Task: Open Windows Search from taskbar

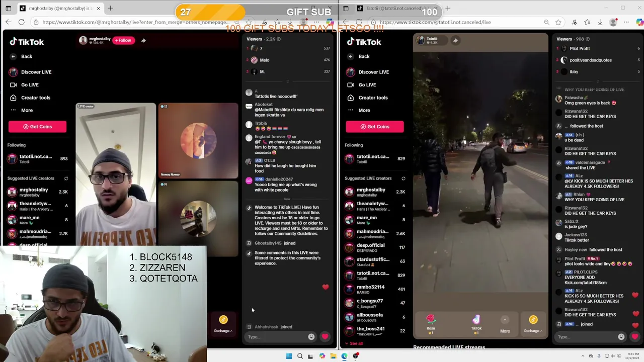Action: (300, 356)
